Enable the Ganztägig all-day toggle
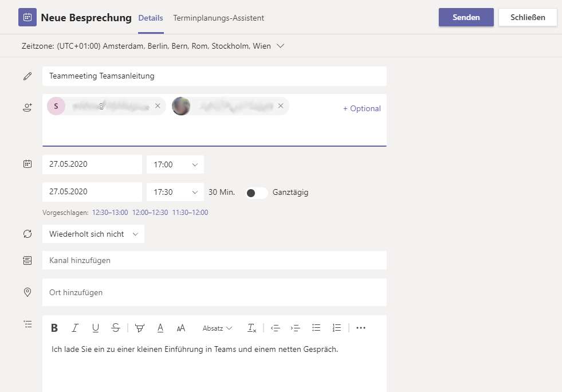Viewport: 562px width, 392px height. tap(256, 193)
